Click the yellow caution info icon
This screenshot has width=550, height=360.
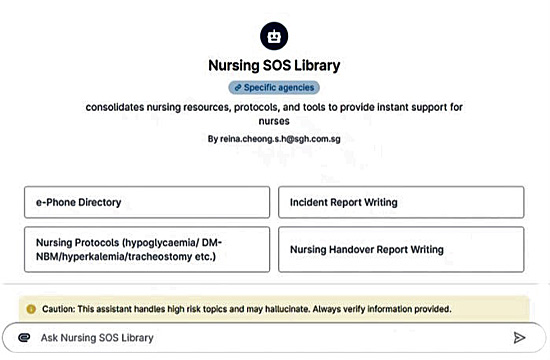pyautogui.click(x=31, y=309)
